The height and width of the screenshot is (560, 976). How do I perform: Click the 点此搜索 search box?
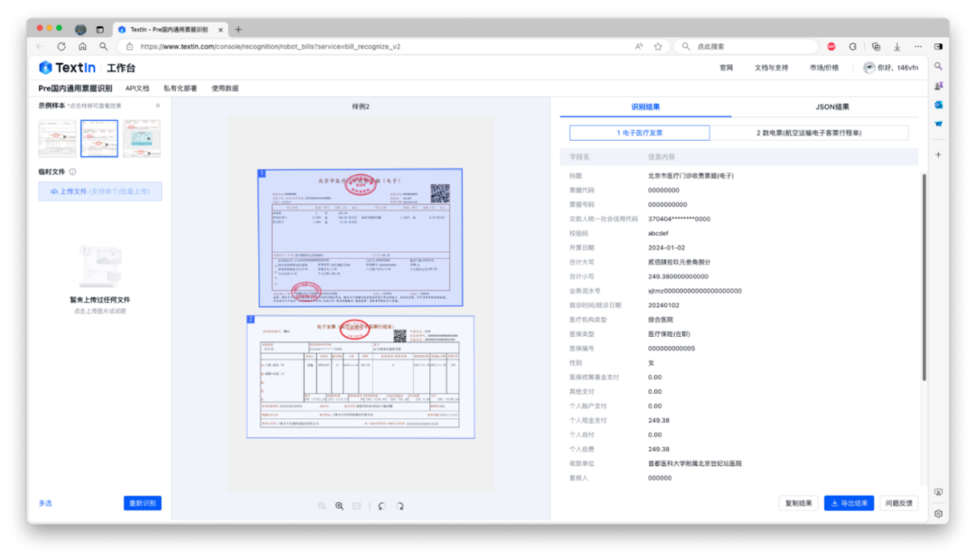coord(747,47)
